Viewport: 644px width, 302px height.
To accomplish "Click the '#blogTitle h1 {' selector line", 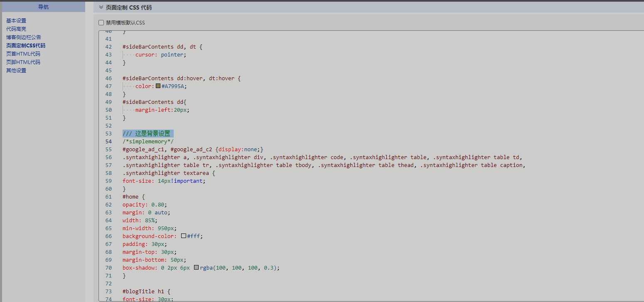I will pos(146,291).
